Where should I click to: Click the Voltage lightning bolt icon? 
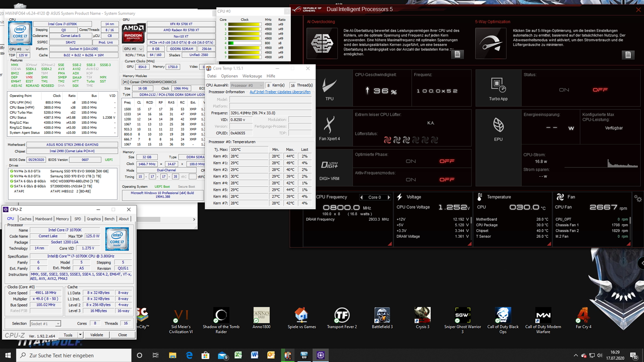[400, 197]
